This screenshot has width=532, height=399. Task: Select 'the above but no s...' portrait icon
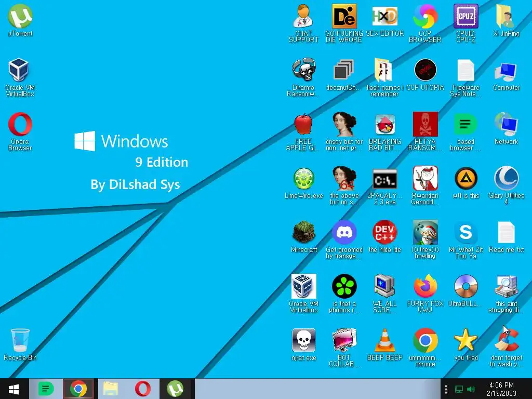coord(344,179)
